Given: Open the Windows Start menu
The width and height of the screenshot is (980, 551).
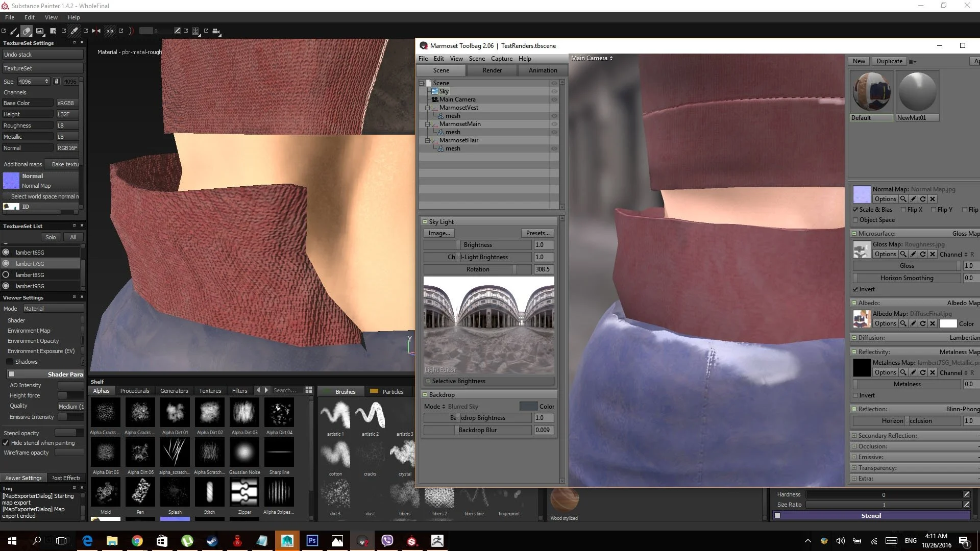Looking at the screenshot, I should click(12, 541).
